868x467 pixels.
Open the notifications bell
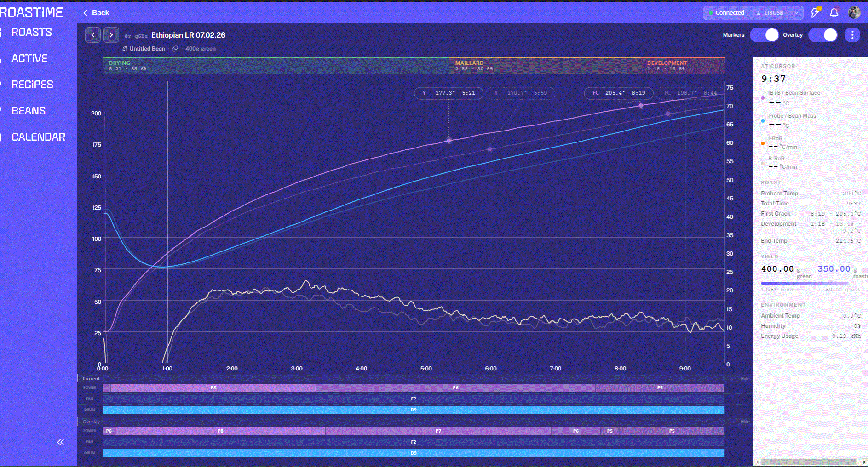pyautogui.click(x=834, y=13)
